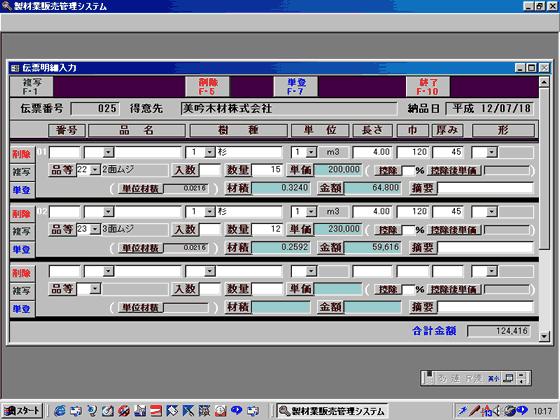
Task: Open the 形 dropdown in the empty third row
Action: pyautogui.click(x=492, y=271)
